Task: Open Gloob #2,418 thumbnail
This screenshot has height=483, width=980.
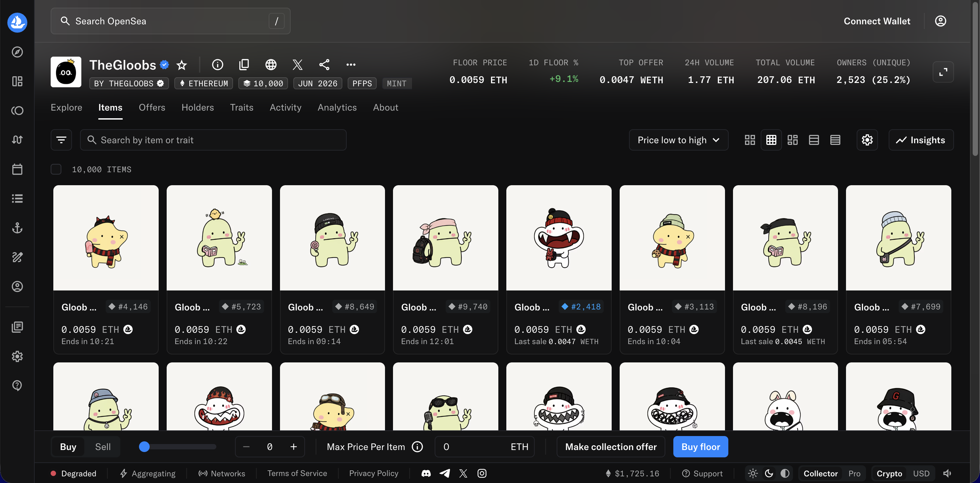Action: point(558,238)
